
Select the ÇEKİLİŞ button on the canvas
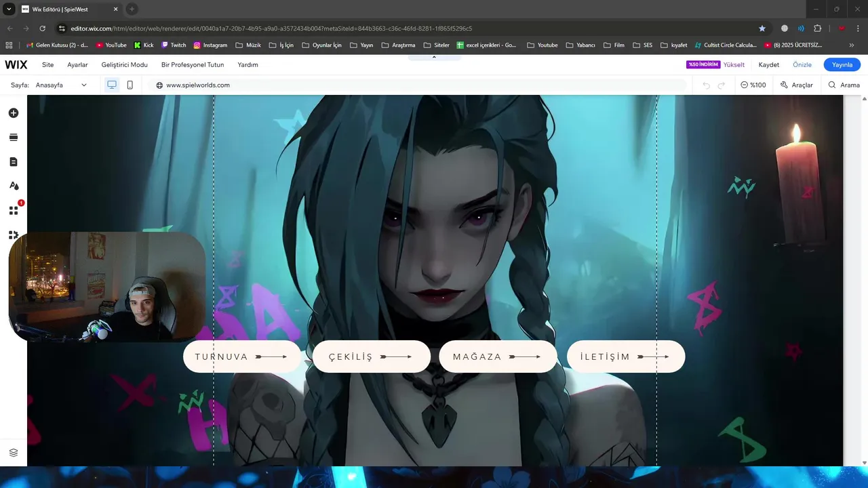point(372,357)
